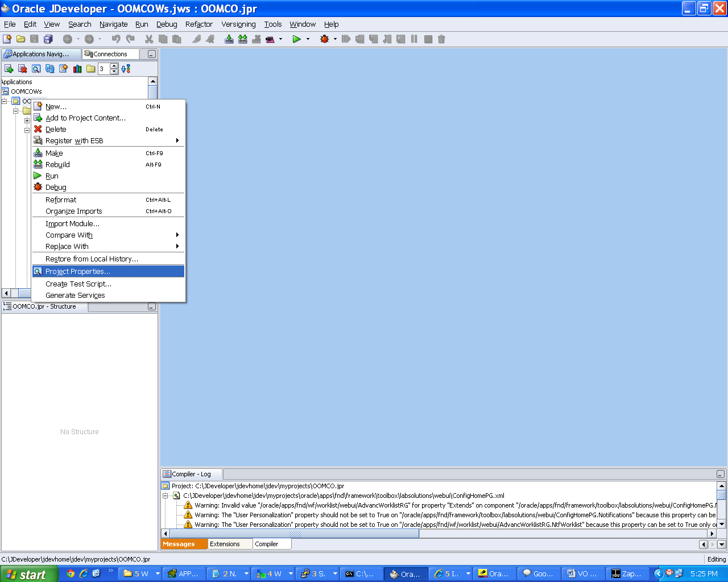The image size is (728, 582).
Task: Click the navigator level number field
Action: pos(104,69)
